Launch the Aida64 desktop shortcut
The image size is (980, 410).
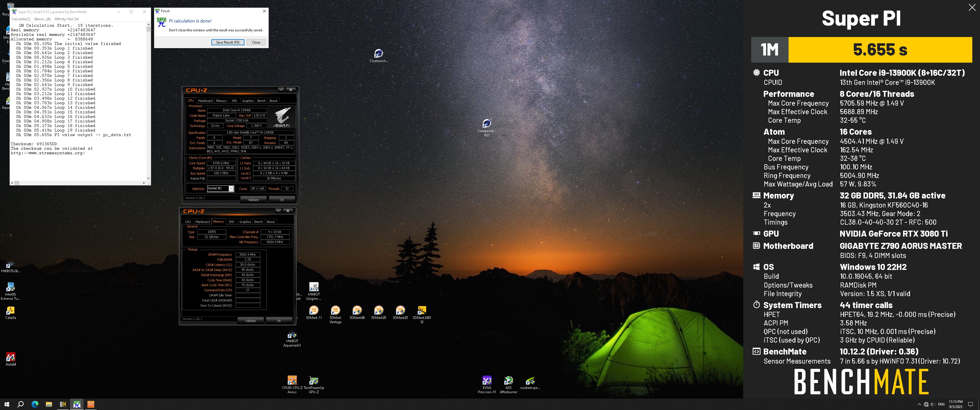click(11, 359)
